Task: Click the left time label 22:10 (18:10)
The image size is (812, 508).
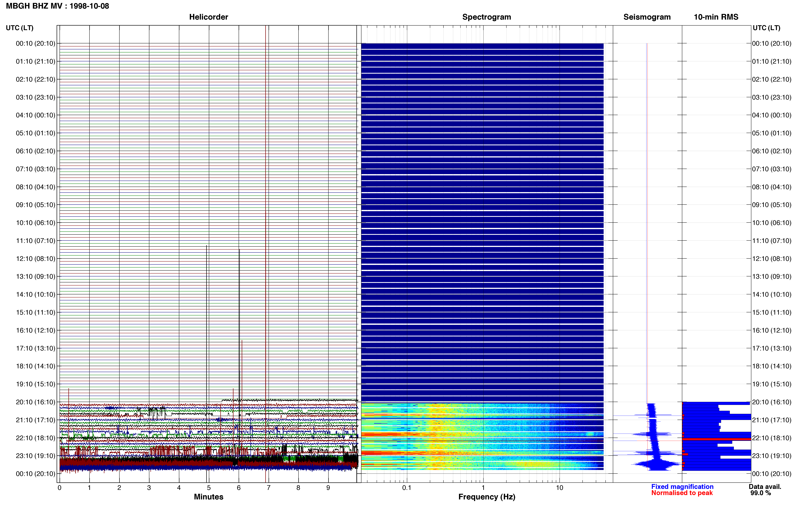Action: [36, 438]
